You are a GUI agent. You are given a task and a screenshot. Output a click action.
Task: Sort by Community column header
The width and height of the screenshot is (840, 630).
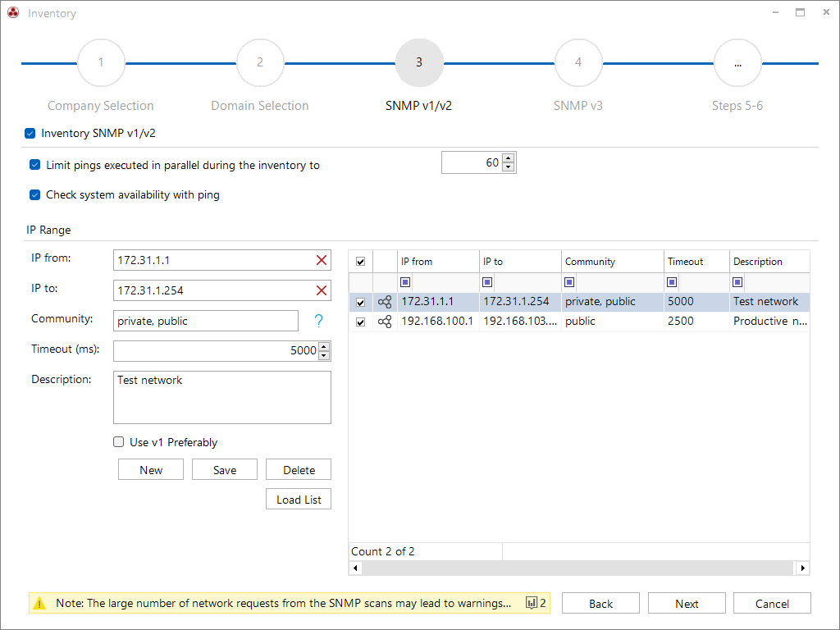612,262
